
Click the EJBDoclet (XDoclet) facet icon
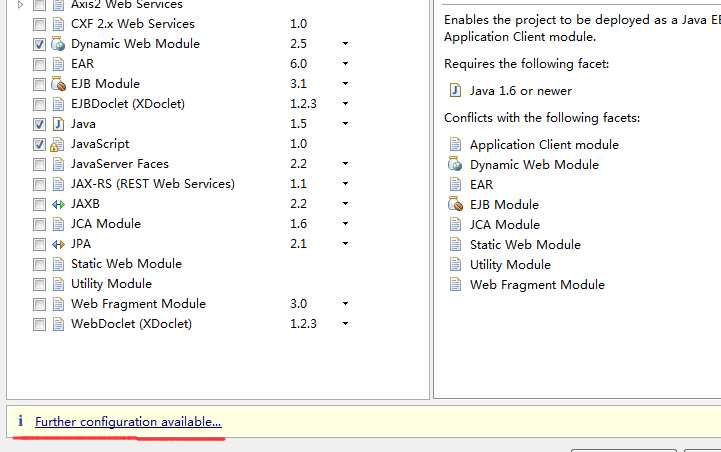point(58,104)
